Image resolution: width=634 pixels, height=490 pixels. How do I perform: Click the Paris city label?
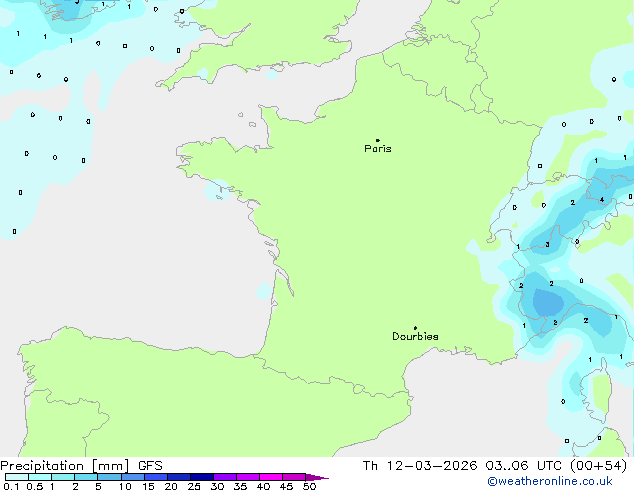[378, 148]
